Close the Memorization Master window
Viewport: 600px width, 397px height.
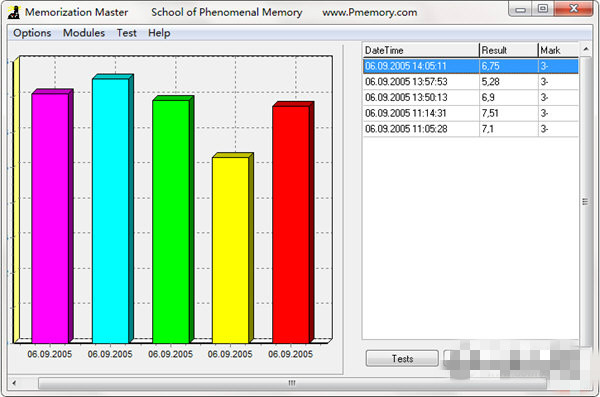click(x=573, y=9)
